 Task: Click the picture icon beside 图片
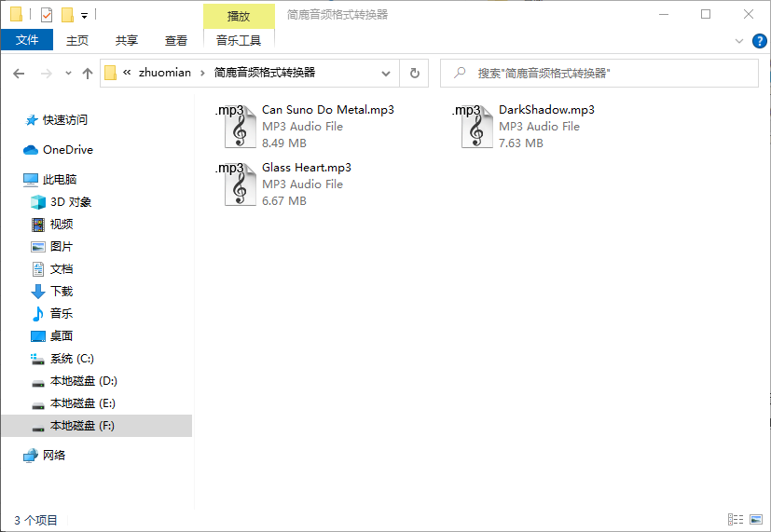click(x=38, y=247)
